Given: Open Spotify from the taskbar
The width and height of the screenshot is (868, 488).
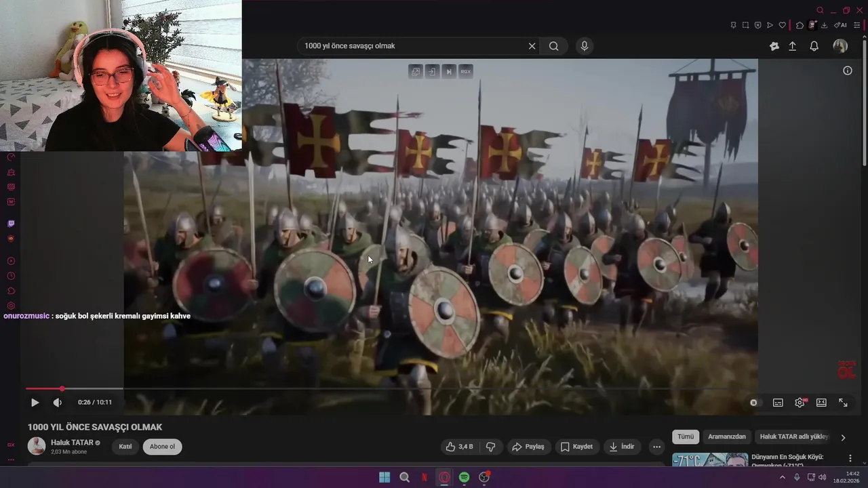Looking at the screenshot, I should point(464,477).
